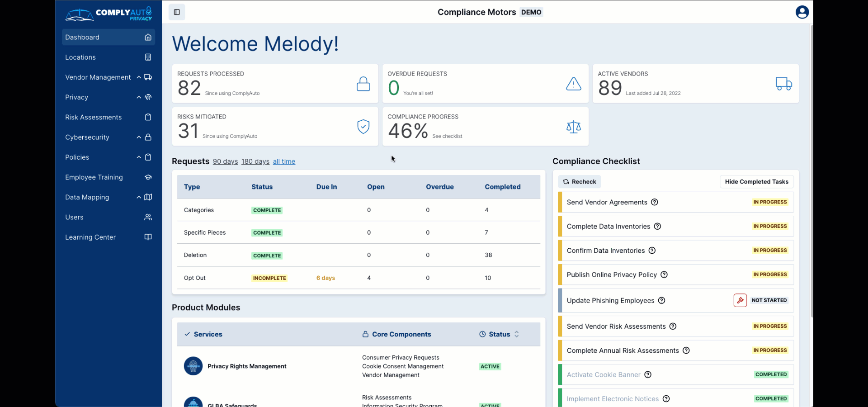This screenshot has height=407, width=868.
Task: Click the Deletion request type row
Action: (359, 255)
